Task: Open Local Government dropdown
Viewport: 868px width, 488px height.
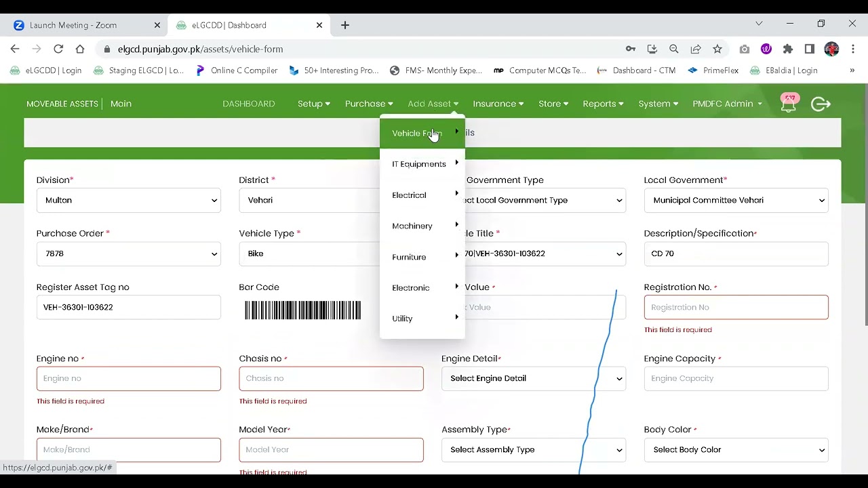Action: pos(736,200)
